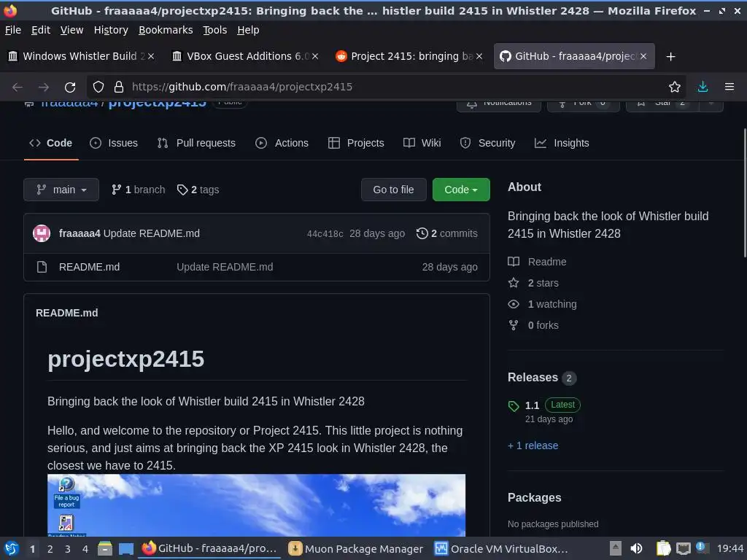Expand the main branch dropdown

61,190
